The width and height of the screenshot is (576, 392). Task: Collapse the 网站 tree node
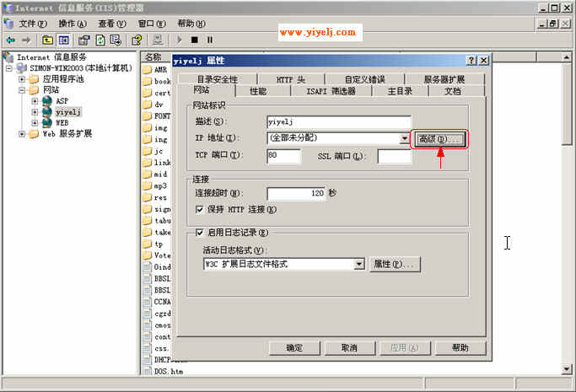coord(22,90)
